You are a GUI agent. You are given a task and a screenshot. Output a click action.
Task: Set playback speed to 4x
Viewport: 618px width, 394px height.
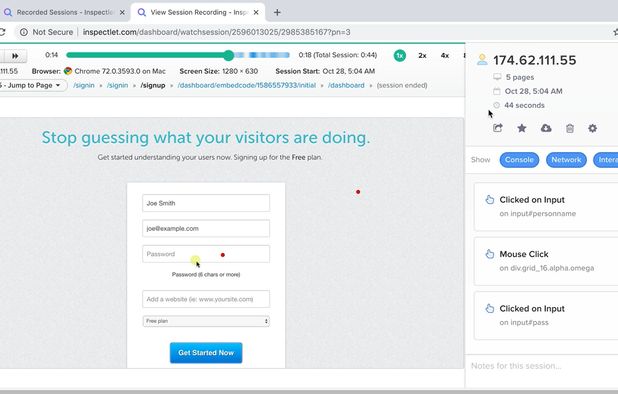pyautogui.click(x=445, y=56)
